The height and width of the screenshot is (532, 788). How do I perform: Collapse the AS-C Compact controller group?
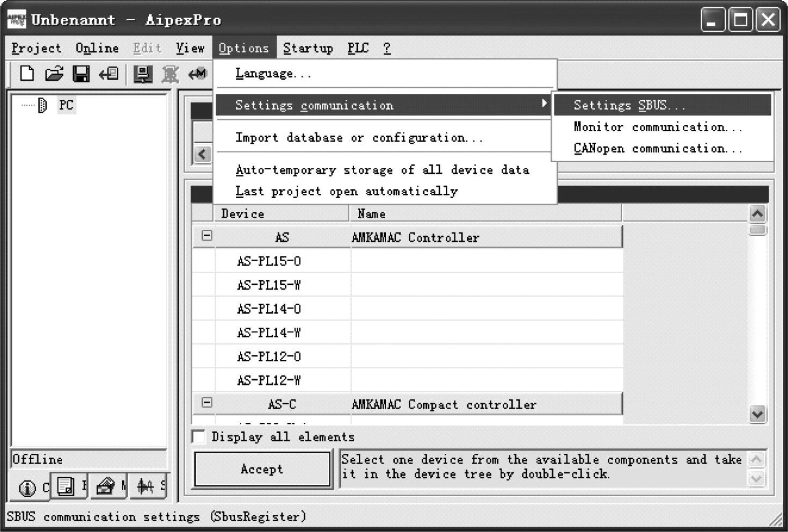207,403
